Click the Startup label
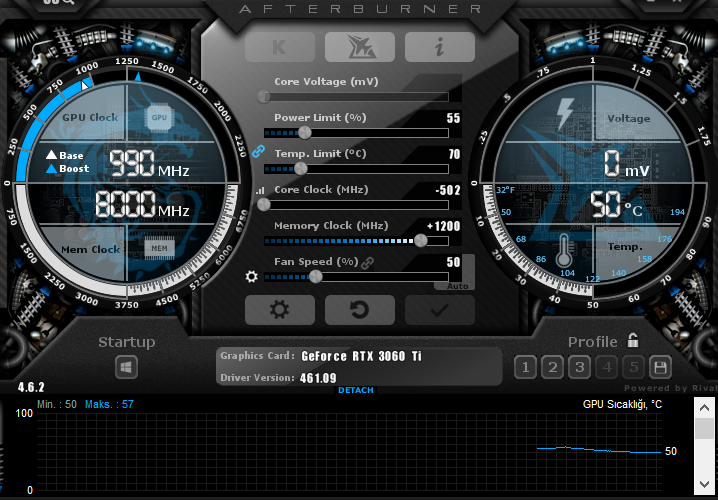 point(127,342)
